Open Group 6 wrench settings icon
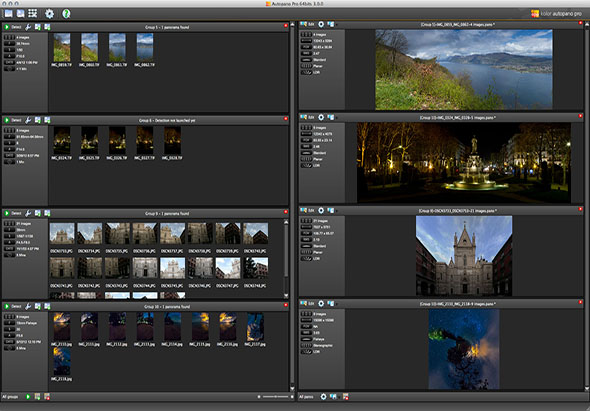This screenshot has height=411, width=590. pos(28,120)
